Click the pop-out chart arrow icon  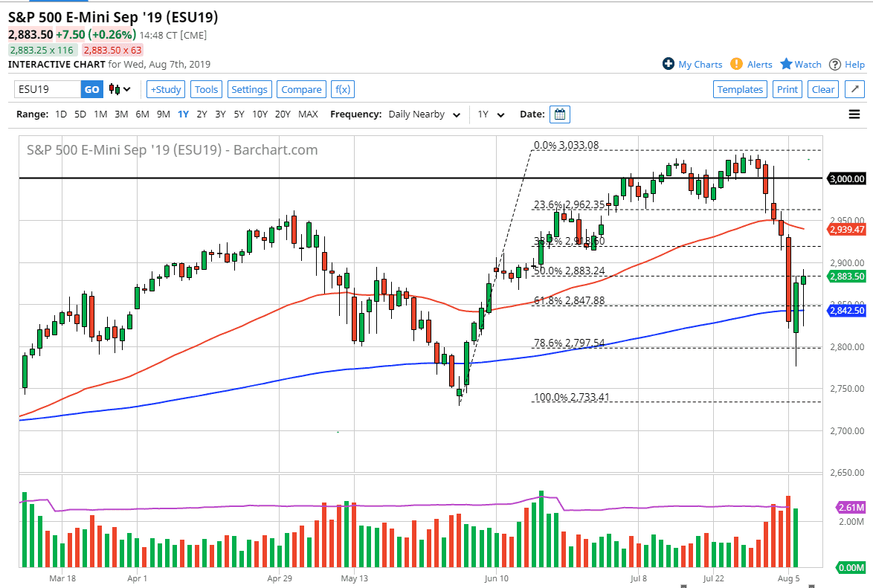point(854,88)
